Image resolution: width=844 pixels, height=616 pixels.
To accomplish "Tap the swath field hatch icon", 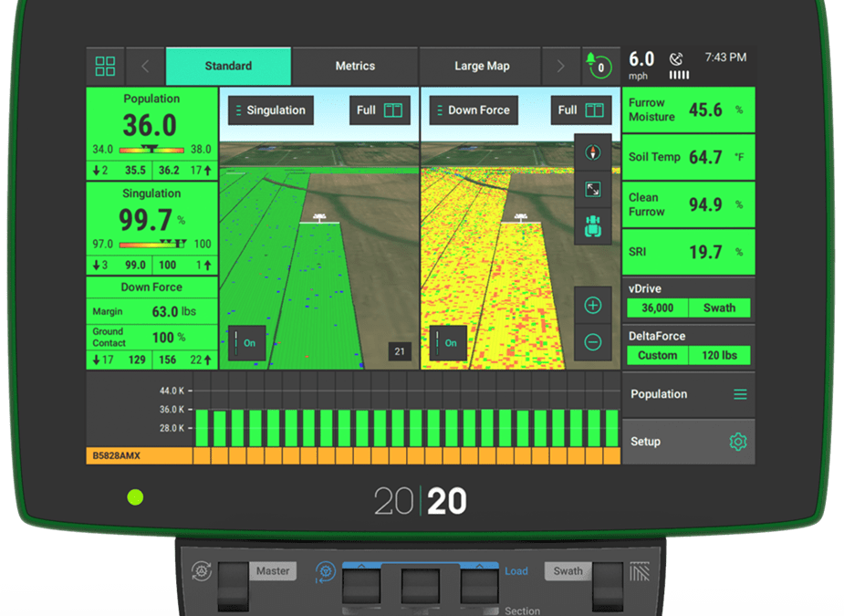I will coord(639,572).
